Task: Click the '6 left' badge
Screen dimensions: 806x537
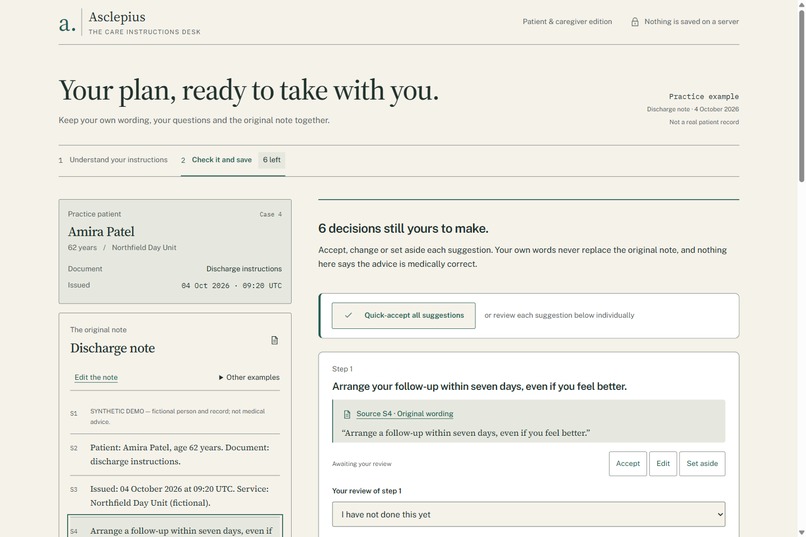Action: pyautogui.click(x=271, y=160)
